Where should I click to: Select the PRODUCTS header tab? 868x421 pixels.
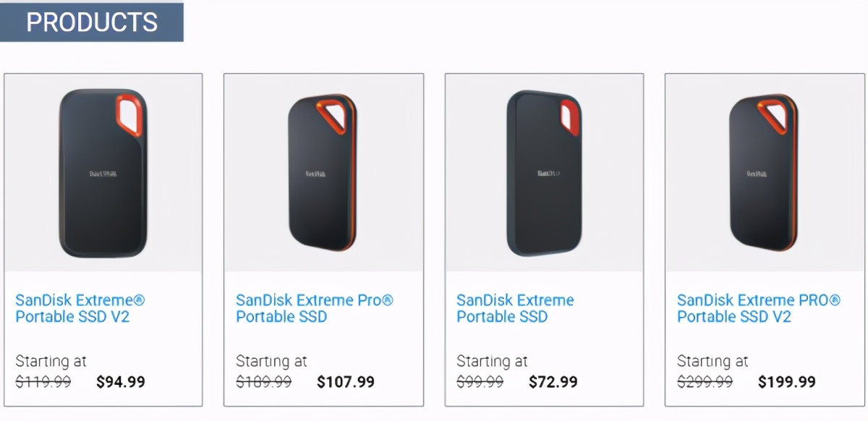(92, 22)
